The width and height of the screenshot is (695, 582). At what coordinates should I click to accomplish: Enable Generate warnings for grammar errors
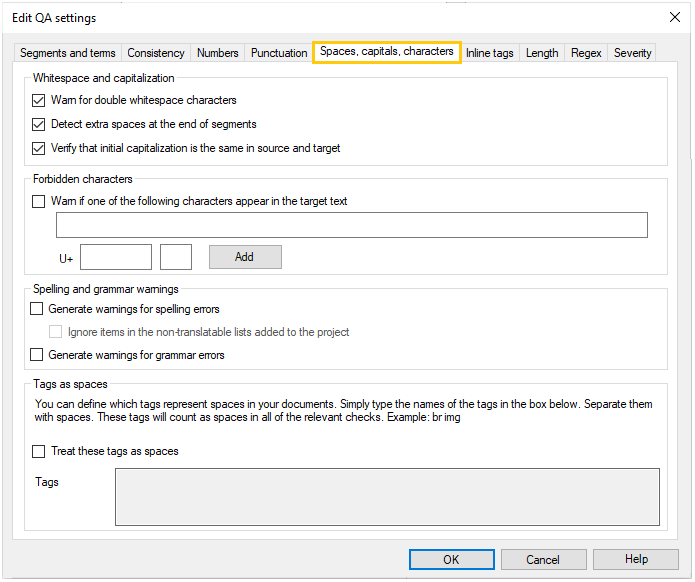[36, 355]
